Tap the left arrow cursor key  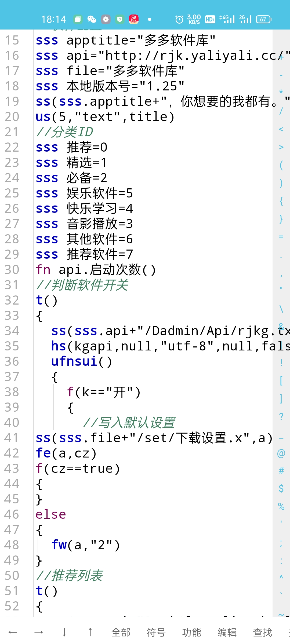tap(13, 632)
